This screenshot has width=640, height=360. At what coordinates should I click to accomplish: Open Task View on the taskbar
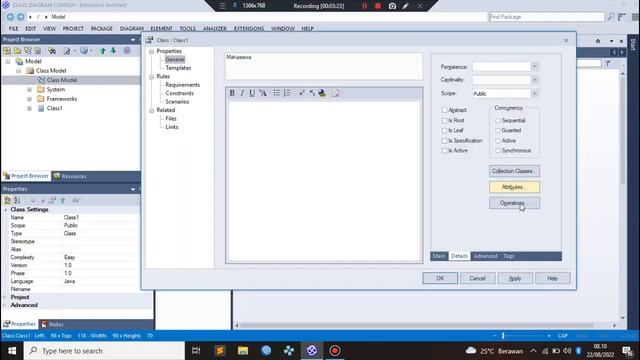coord(196,351)
